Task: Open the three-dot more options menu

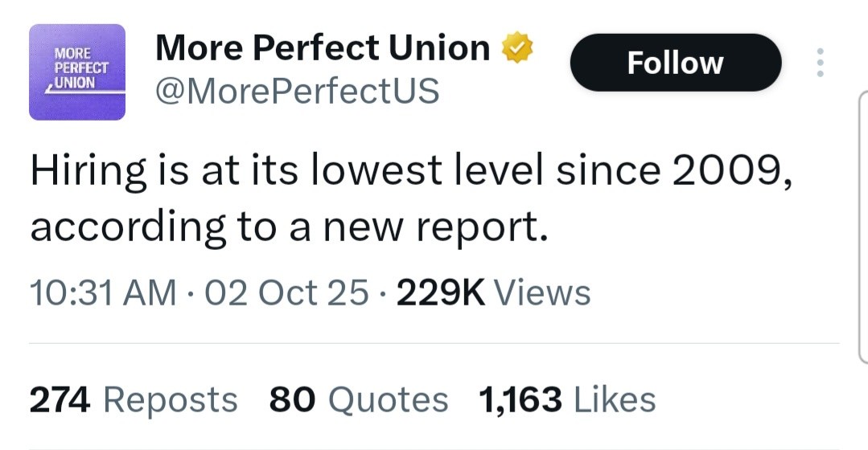Action: (x=820, y=63)
